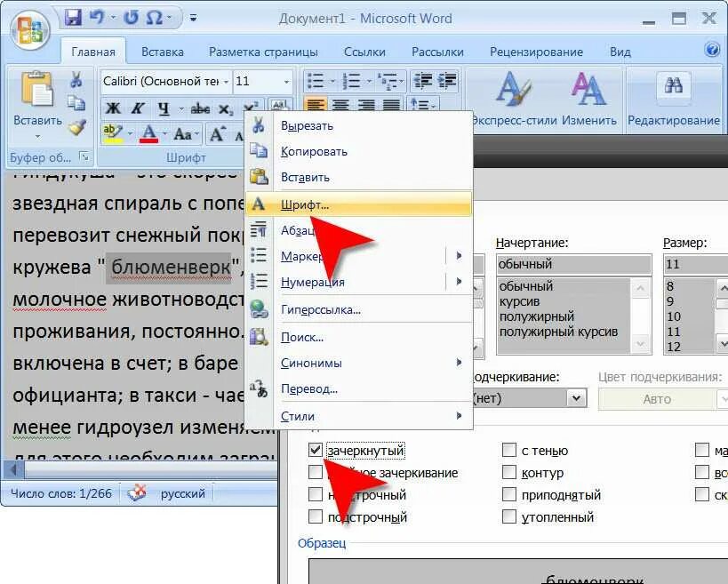Open Word help question mark

(x=712, y=49)
